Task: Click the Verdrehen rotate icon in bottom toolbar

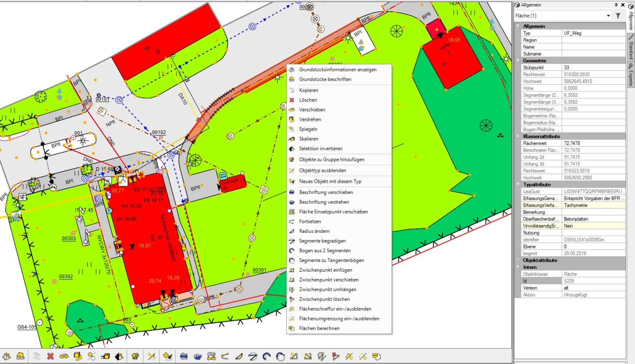Action: [78, 356]
